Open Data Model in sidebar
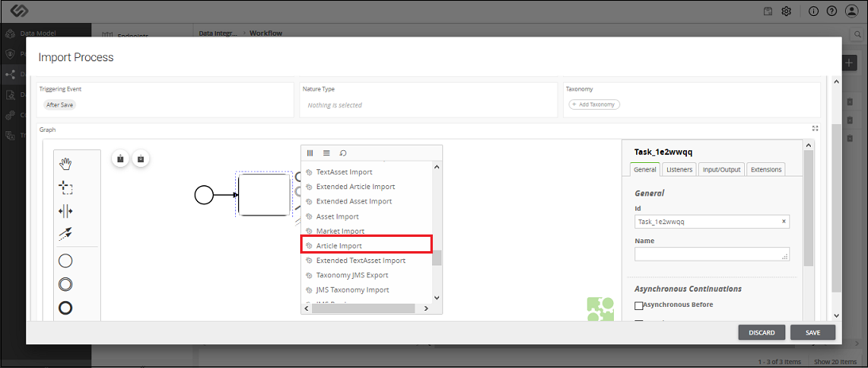 click(x=37, y=33)
